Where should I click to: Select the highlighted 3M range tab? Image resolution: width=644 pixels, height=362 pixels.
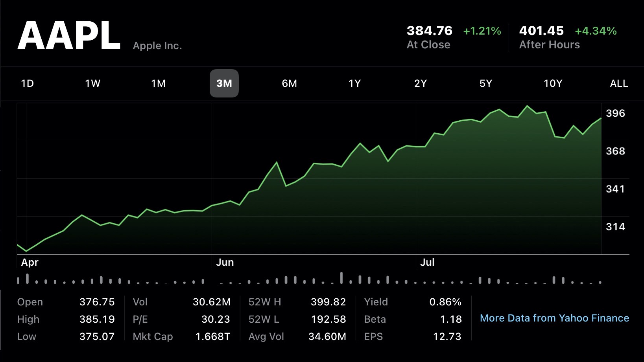point(224,83)
